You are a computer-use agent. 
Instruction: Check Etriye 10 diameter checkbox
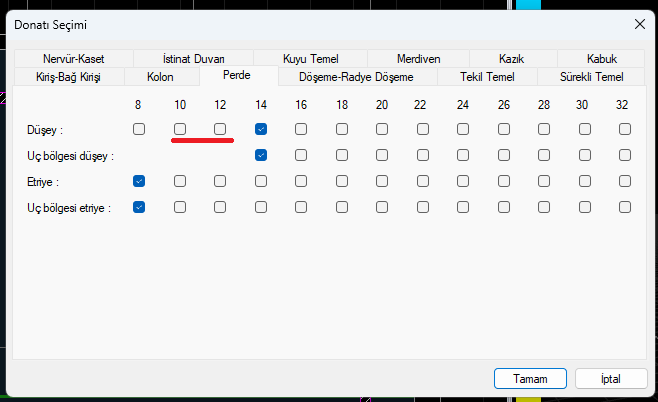pos(180,181)
